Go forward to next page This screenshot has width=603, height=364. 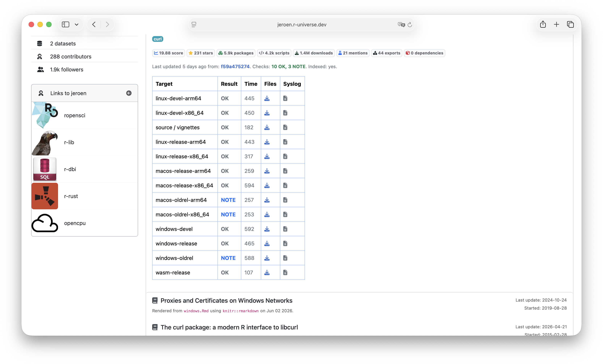tap(107, 24)
